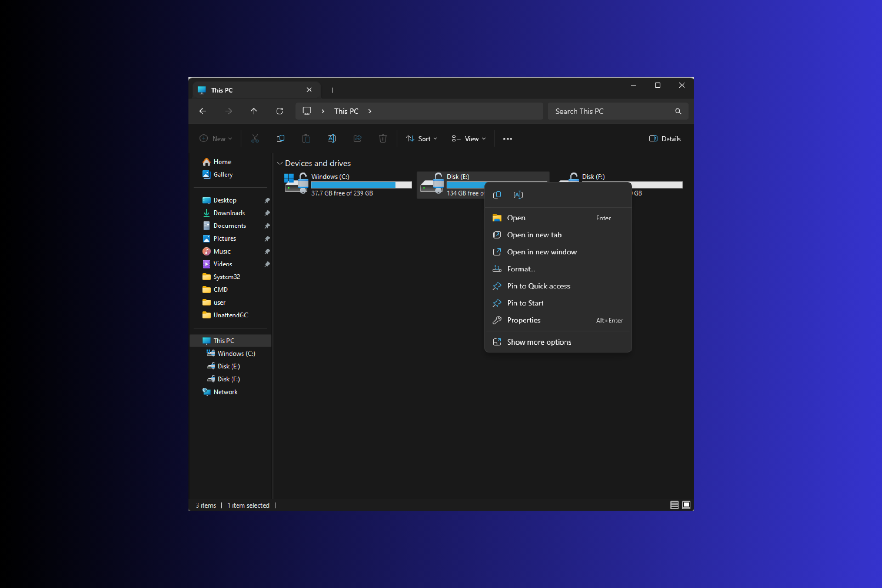Select Properties for Disk E:
Viewport: 882px width, 588px height.
(524, 320)
